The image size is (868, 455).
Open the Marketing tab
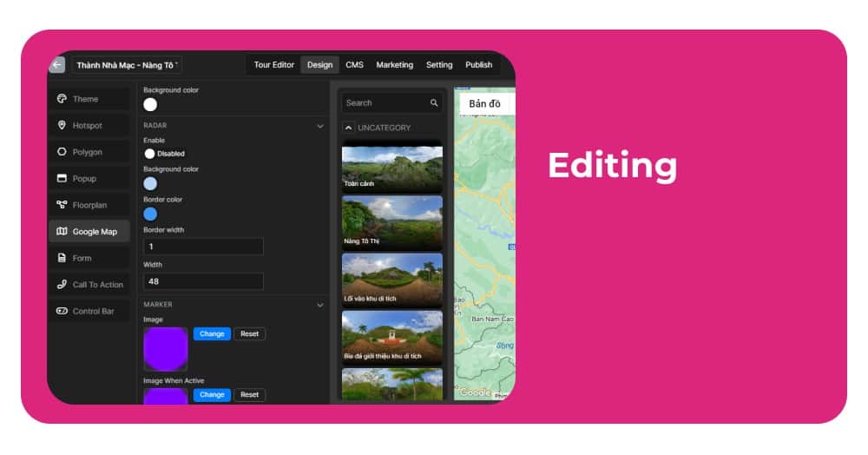click(x=394, y=65)
